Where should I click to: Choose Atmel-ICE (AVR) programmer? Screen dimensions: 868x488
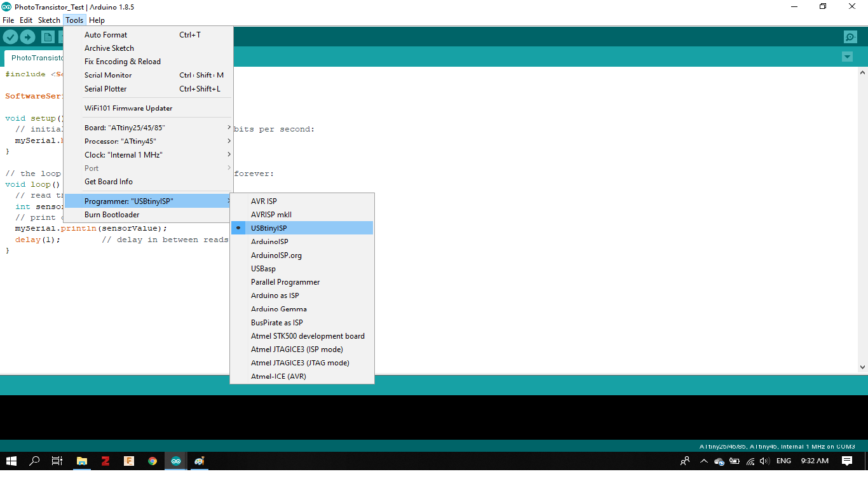point(302,376)
